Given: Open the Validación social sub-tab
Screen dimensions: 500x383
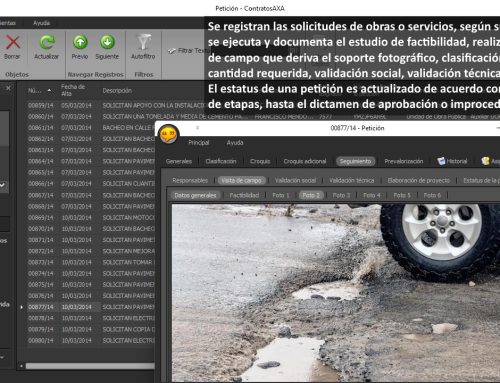Looking at the screenshot, I should point(295,180).
